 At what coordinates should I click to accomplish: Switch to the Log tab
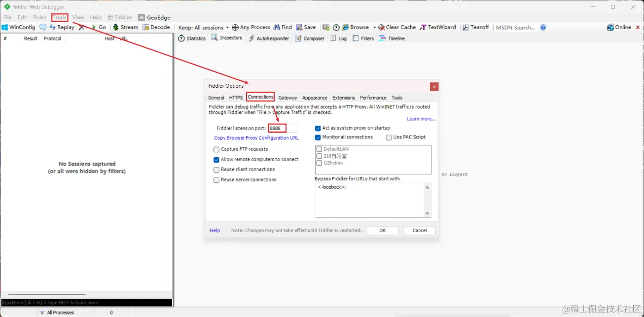tap(339, 38)
